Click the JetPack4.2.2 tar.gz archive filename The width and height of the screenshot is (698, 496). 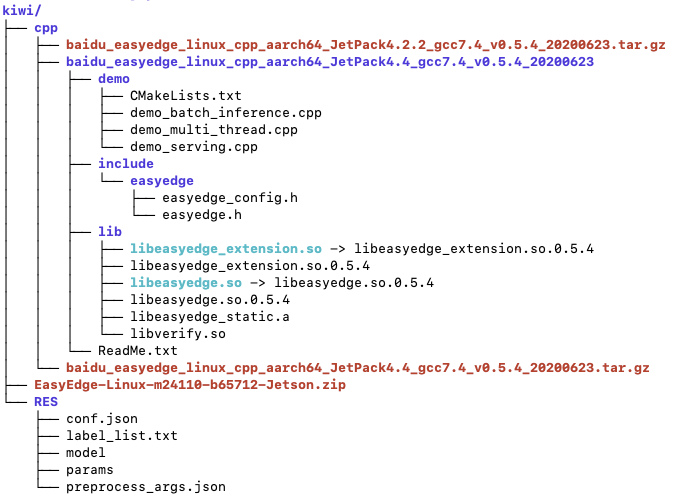[x=365, y=45]
